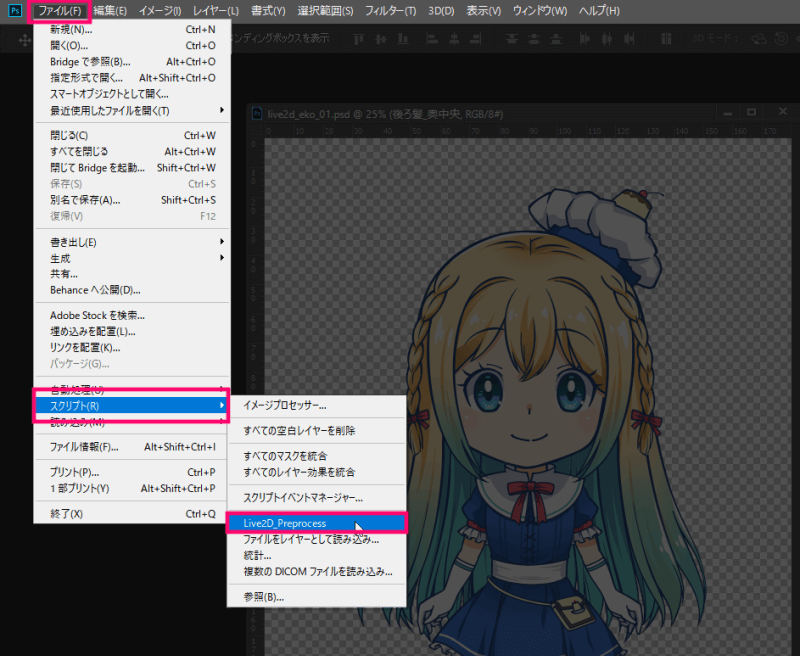Screen dimensions: 800x656
Task: Choose リンクを配置(K)... entry
Action: coord(132,348)
